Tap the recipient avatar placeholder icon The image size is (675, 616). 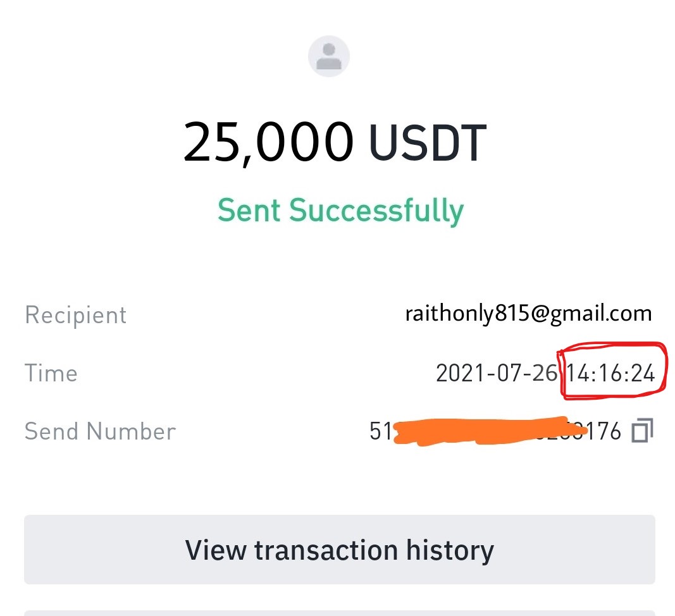click(x=329, y=56)
